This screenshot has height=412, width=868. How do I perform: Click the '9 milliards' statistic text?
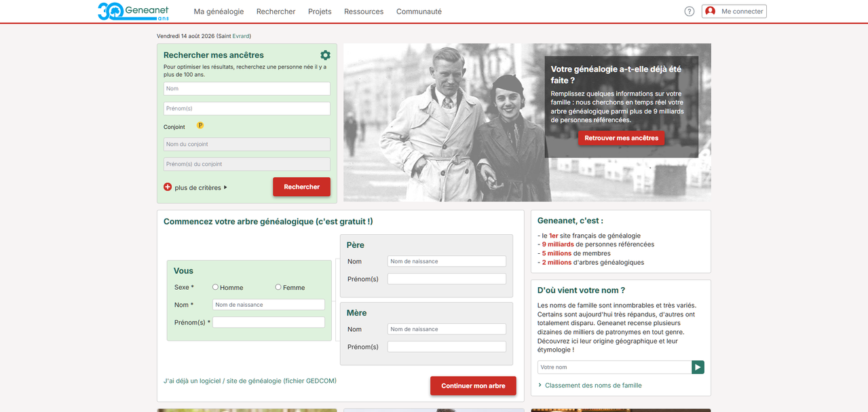pos(558,244)
